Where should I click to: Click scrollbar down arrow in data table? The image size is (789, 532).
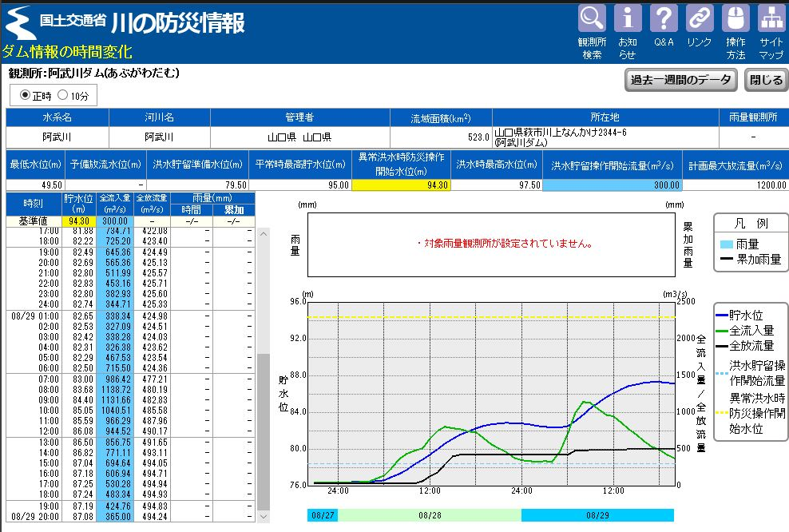pos(264,517)
